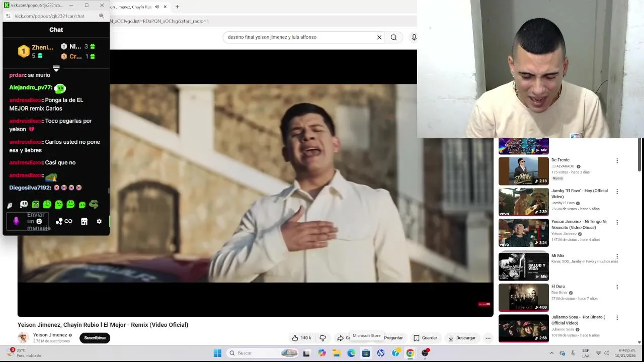The image size is (644, 362).
Task: Start YouTube voice search microphone
Action: click(x=414, y=37)
